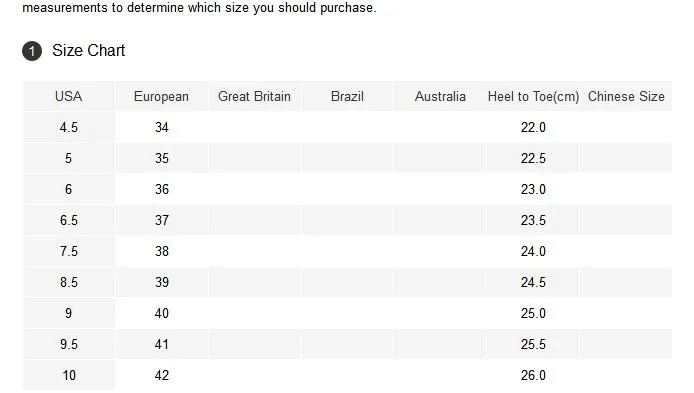The width and height of the screenshot is (694, 393).
Task: Select the Great Britain column header
Action: [x=254, y=96]
